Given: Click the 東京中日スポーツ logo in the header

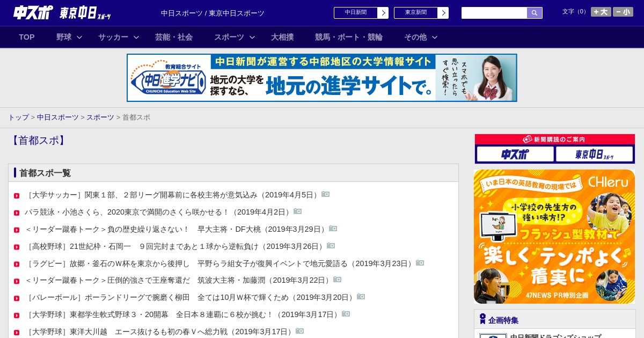Looking at the screenshot, I should (85, 13).
